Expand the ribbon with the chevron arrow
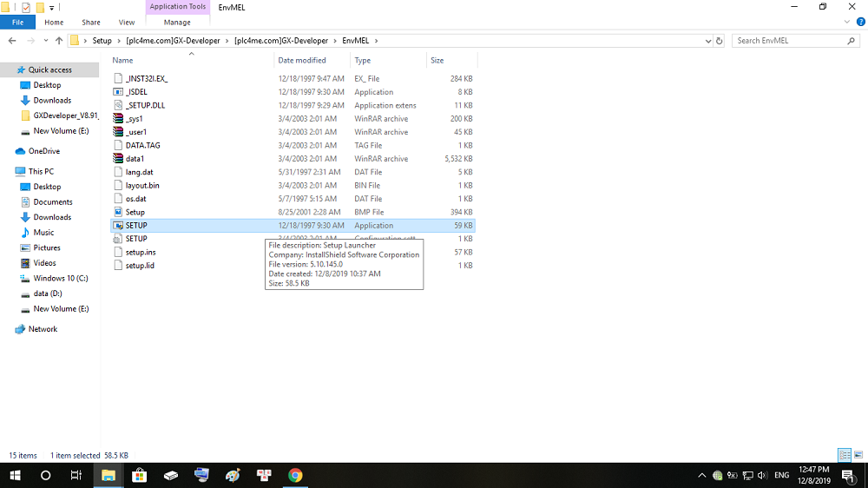Viewport: 868px width, 488px height. click(x=846, y=23)
